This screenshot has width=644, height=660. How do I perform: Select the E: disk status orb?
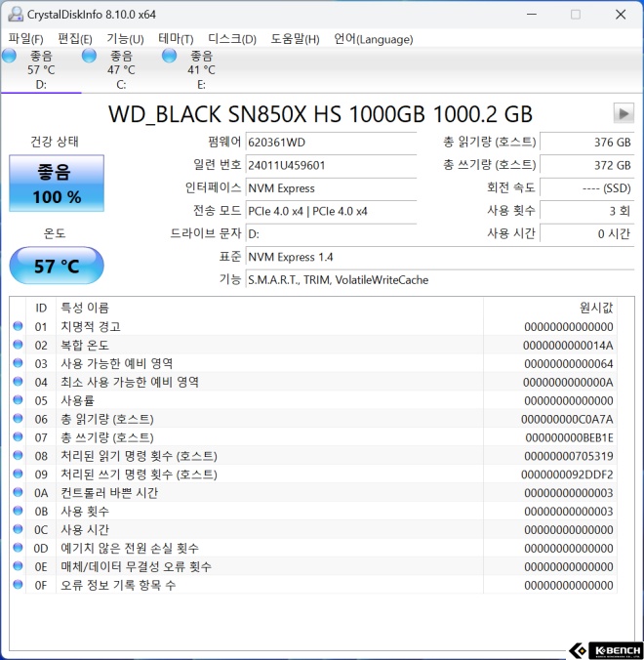coord(169,56)
